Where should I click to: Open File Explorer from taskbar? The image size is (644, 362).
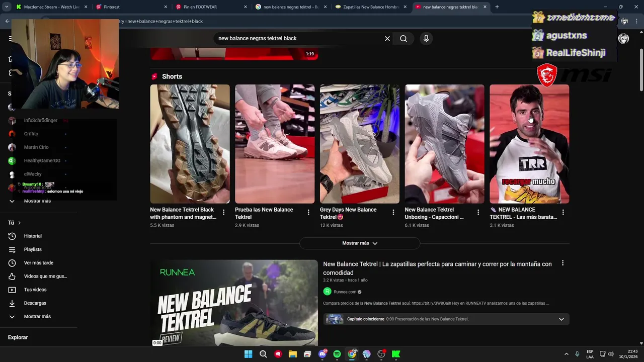click(293, 354)
